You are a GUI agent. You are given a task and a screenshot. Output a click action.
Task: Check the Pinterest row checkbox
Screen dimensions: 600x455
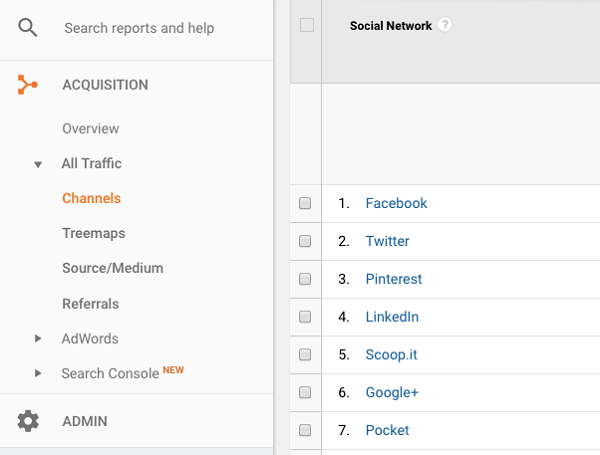(305, 279)
